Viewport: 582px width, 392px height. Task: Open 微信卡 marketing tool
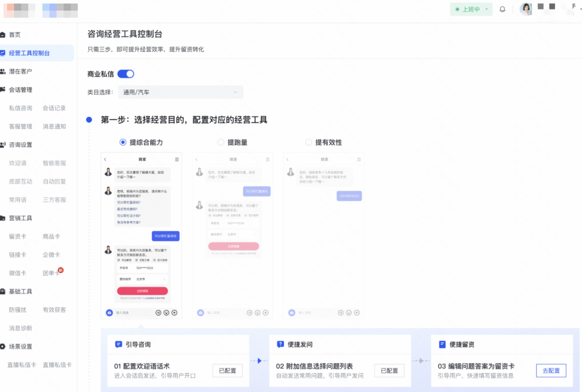[18, 273]
